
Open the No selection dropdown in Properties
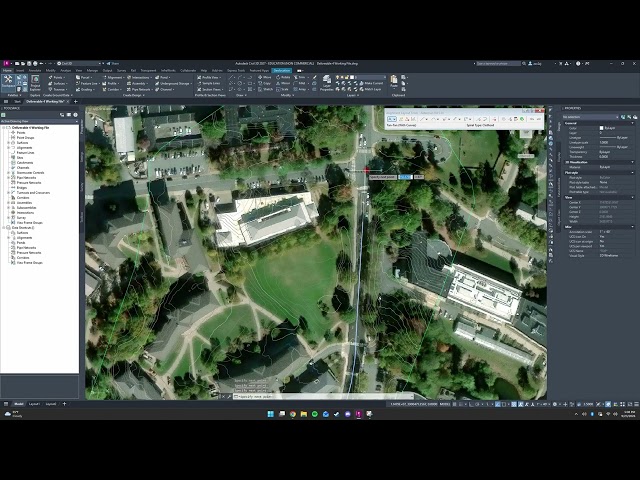tap(590, 117)
